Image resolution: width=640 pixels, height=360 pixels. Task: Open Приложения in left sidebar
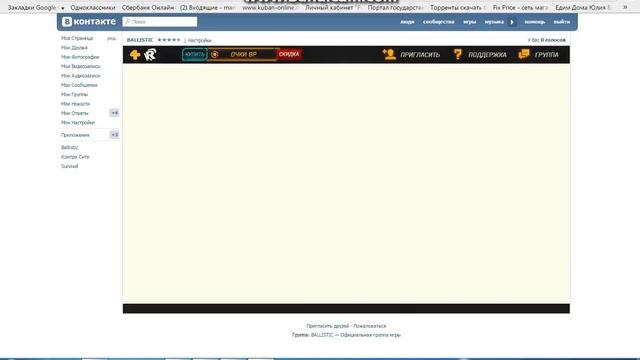coord(75,135)
